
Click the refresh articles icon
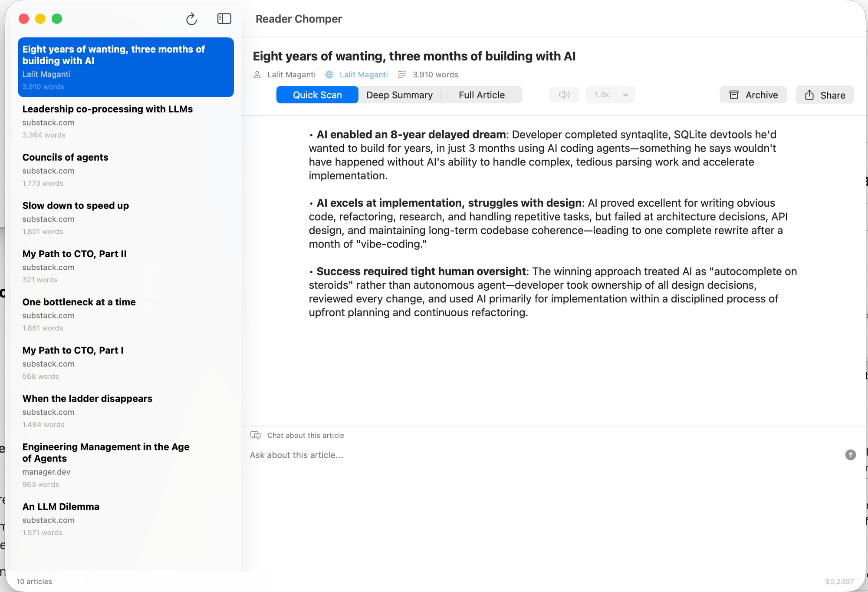pyautogui.click(x=191, y=19)
